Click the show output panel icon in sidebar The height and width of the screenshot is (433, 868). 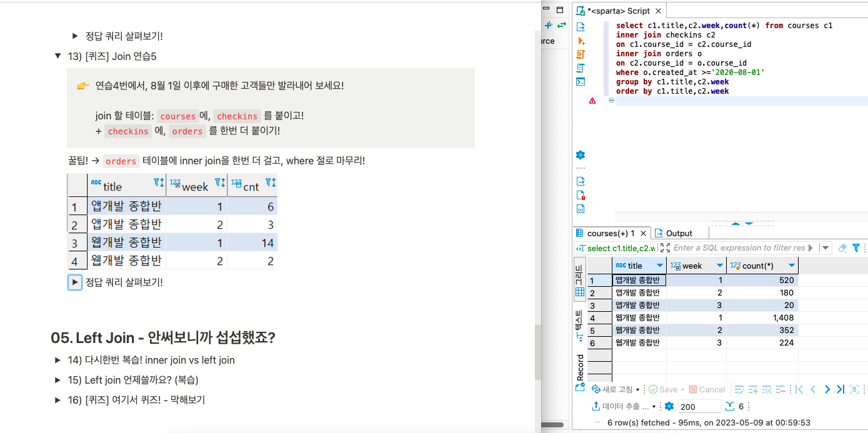coord(581,181)
